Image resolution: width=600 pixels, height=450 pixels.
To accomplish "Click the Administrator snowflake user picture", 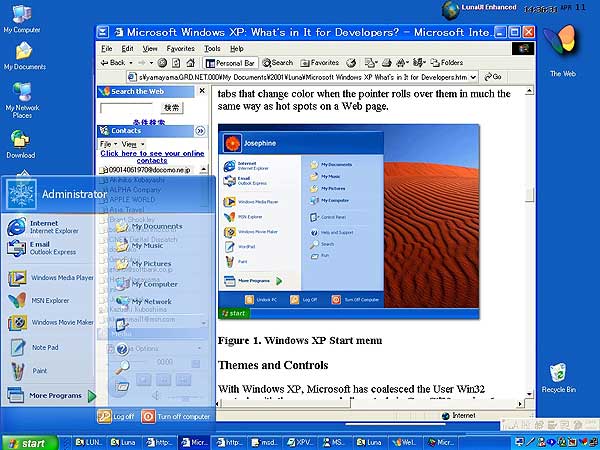I will 22,194.
